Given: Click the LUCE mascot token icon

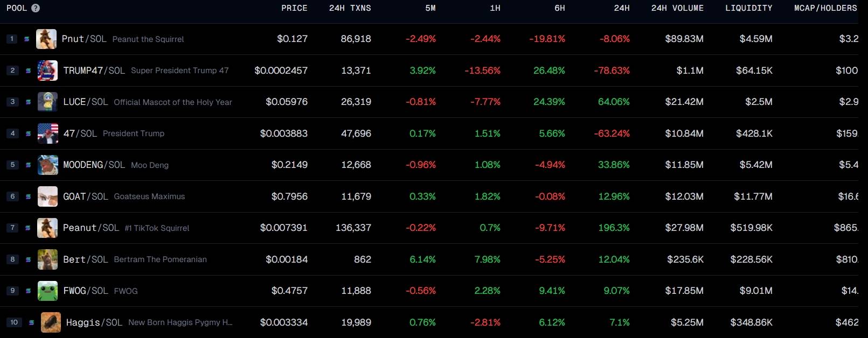Looking at the screenshot, I should coord(47,102).
